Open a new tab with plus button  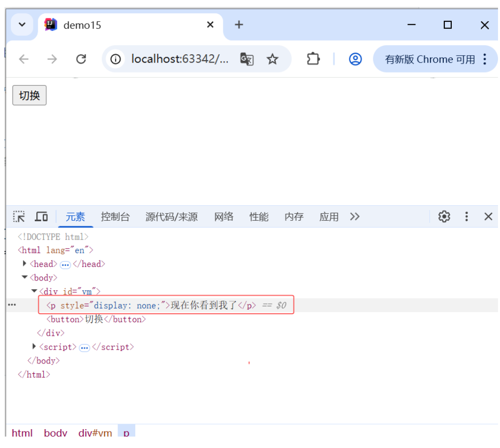[239, 24]
